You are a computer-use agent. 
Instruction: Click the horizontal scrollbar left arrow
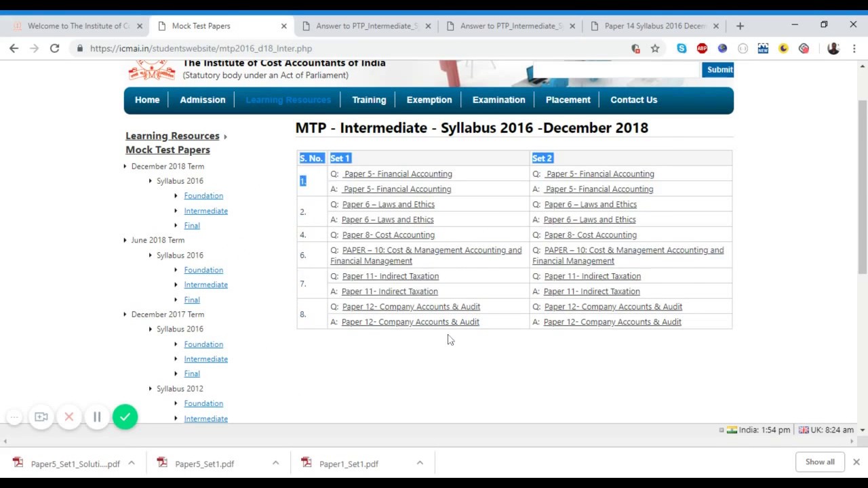click(x=5, y=441)
